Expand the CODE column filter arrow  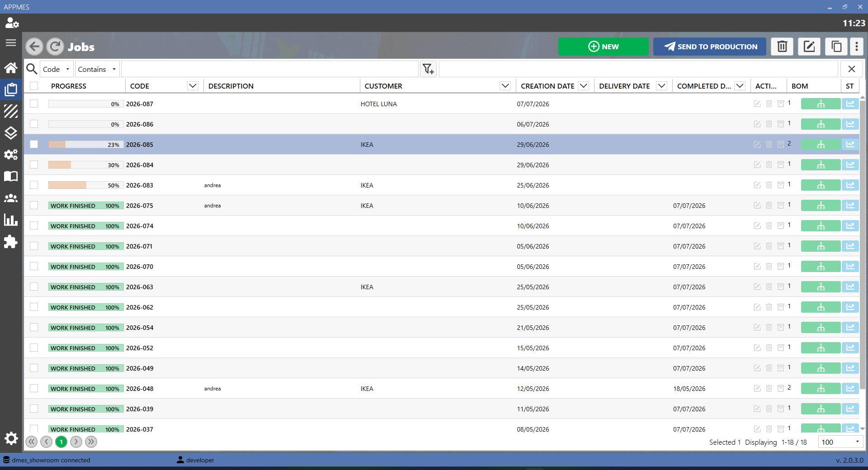(193, 86)
